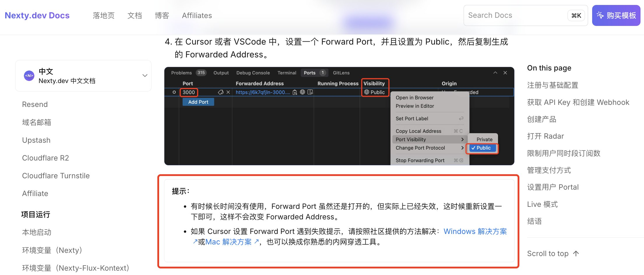Click the up arrow next to Scroll to top
Image resolution: width=644 pixels, height=275 pixels.
coord(576,253)
